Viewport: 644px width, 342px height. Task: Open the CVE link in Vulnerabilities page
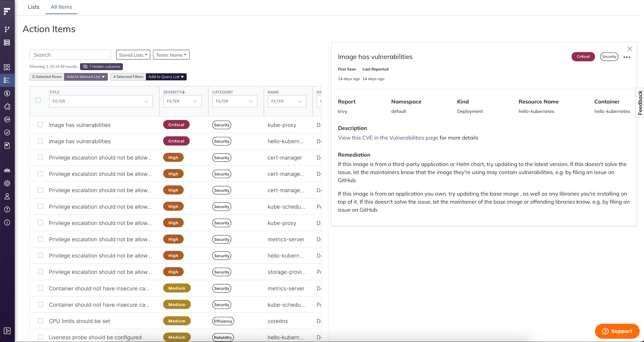388,138
